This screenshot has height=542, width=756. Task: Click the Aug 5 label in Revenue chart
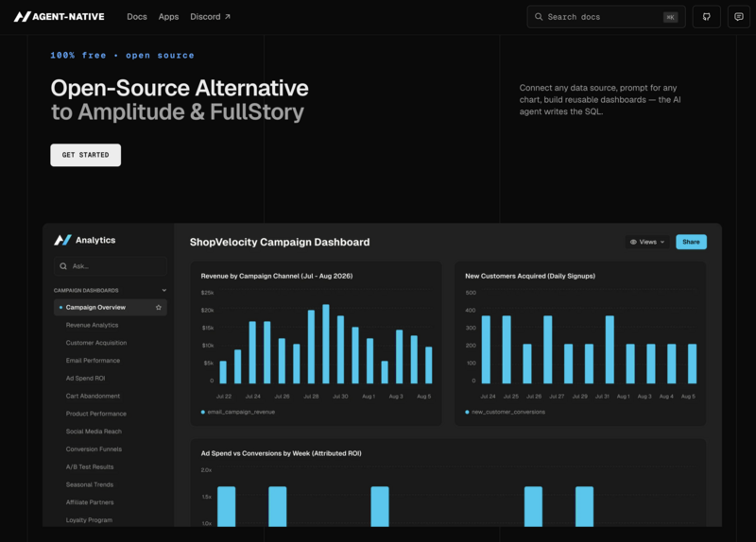coord(423,397)
